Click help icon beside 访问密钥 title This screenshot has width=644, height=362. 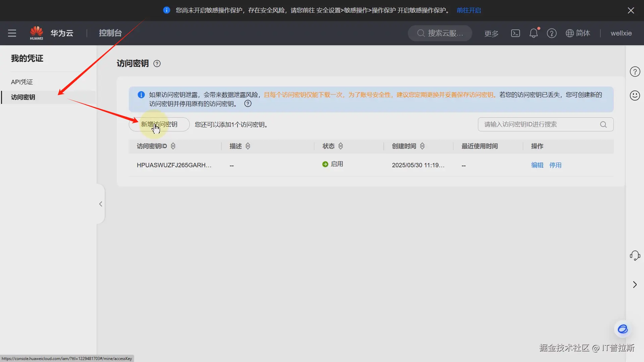click(157, 64)
